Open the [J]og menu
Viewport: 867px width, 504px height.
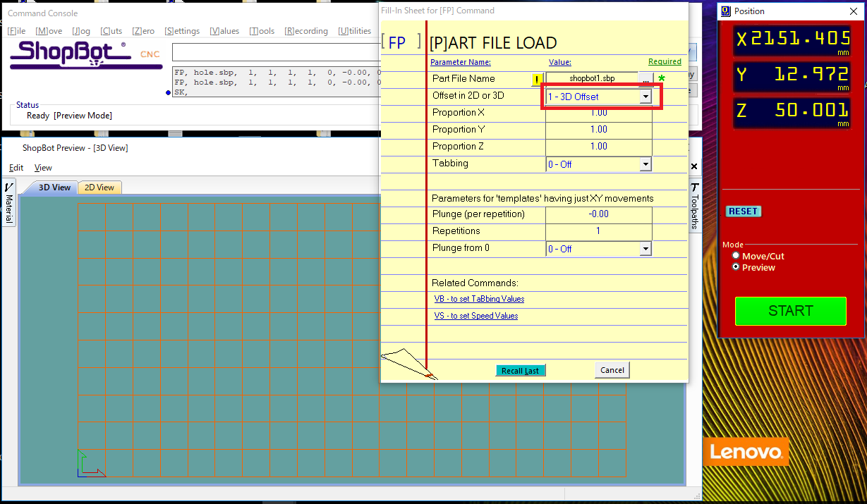(x=81, y=31)
